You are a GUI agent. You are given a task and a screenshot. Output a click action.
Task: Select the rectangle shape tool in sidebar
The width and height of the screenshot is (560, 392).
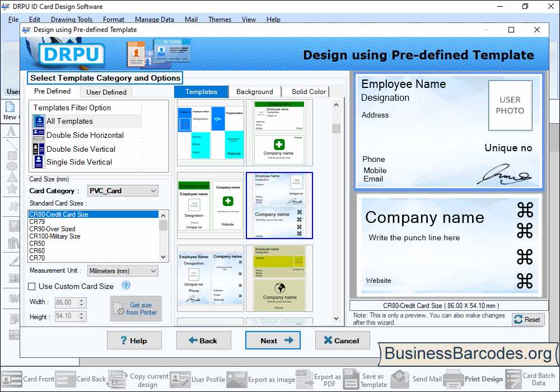click(x=12, y=156)
